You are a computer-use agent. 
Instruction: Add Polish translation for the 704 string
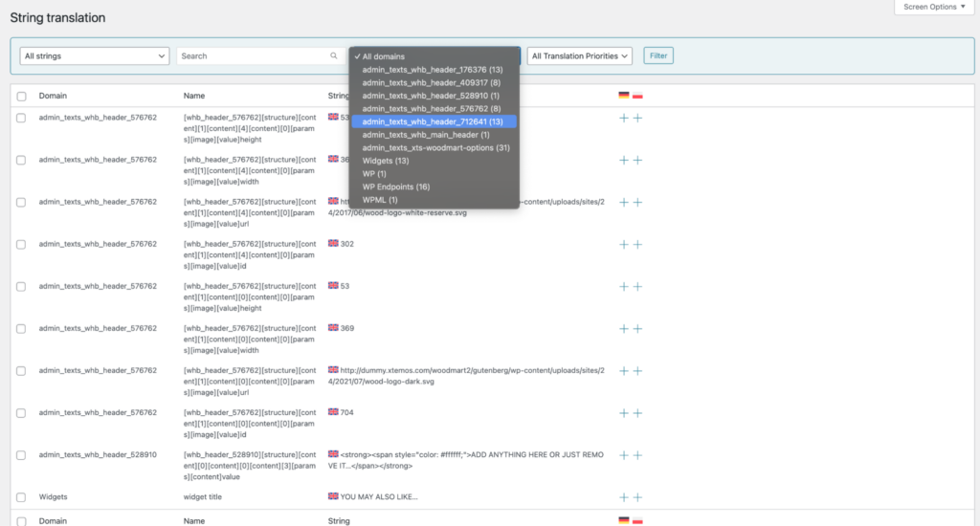tap(637, 413)
